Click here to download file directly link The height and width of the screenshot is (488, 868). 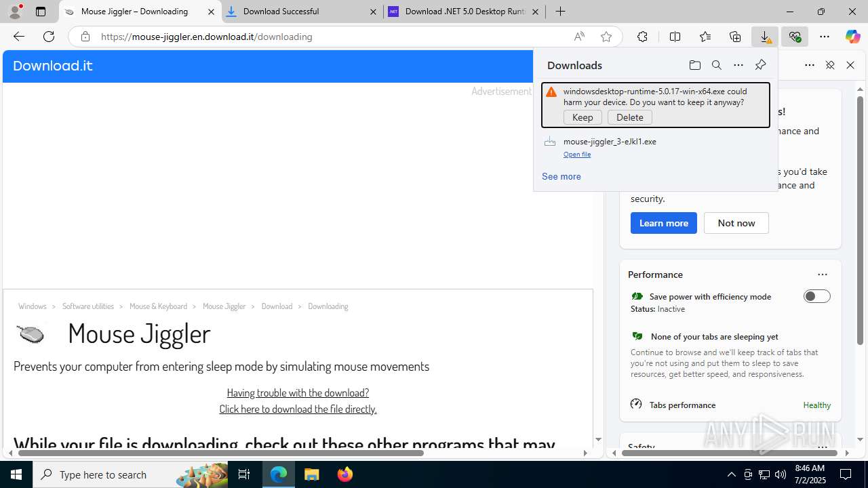click(x=298, y=409)
